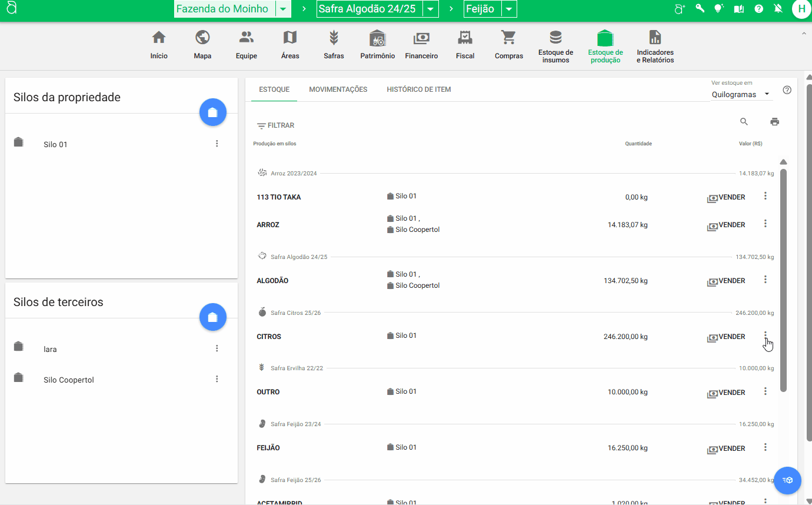Viewport: 812px width, 505px height.
Task: Switch to the MOVIMENTAÇÕES tab
Action: point(338,89)
